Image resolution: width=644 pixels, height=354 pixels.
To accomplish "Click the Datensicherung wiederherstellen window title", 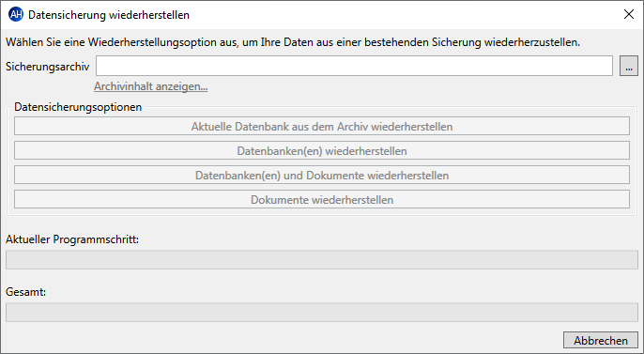I will [x=109, y=15].
